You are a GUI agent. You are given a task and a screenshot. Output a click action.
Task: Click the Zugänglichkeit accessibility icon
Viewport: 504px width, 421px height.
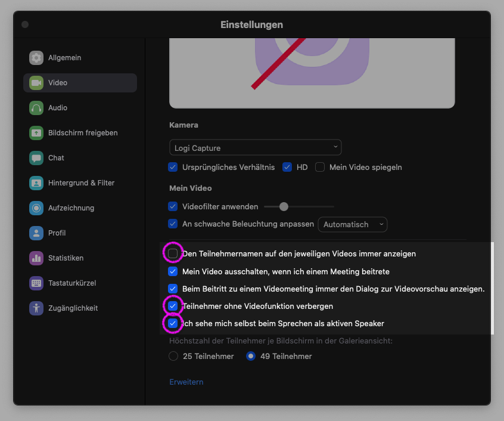[x=36, y=308]
